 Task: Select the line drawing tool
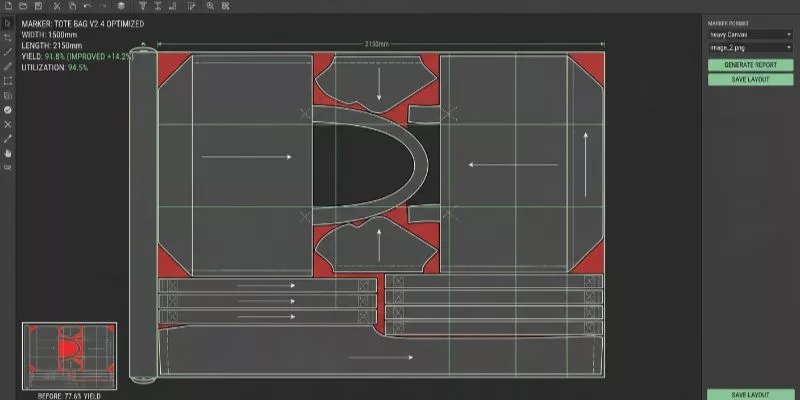(8, 52)
